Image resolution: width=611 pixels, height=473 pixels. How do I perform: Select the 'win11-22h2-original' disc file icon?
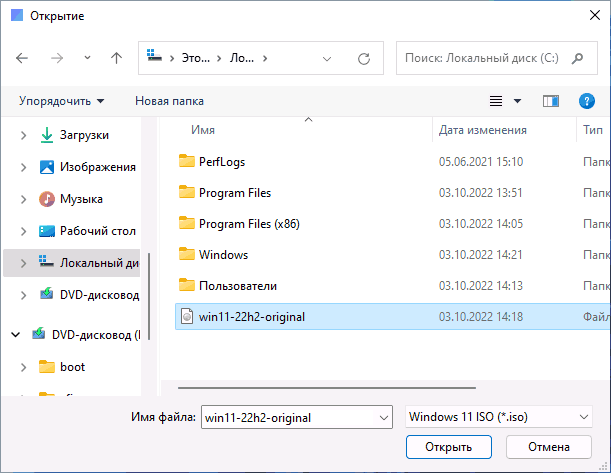(187, 316)
